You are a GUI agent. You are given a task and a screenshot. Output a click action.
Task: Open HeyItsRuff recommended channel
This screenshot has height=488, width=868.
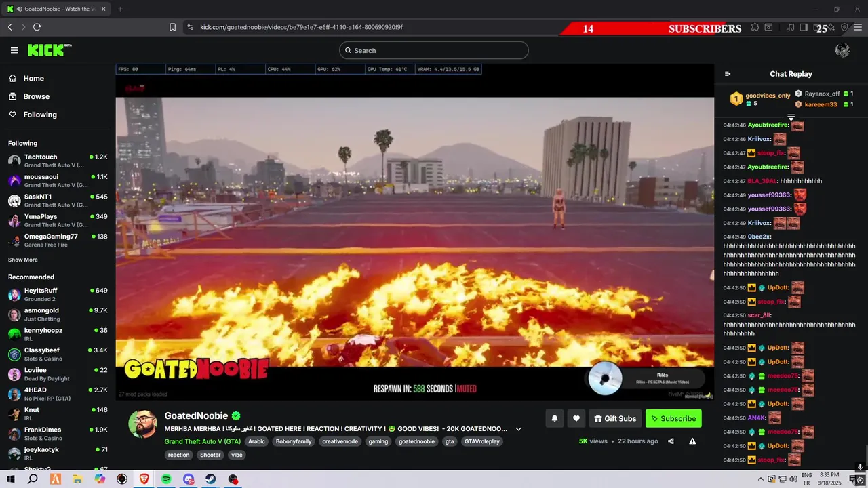[58, 294]
